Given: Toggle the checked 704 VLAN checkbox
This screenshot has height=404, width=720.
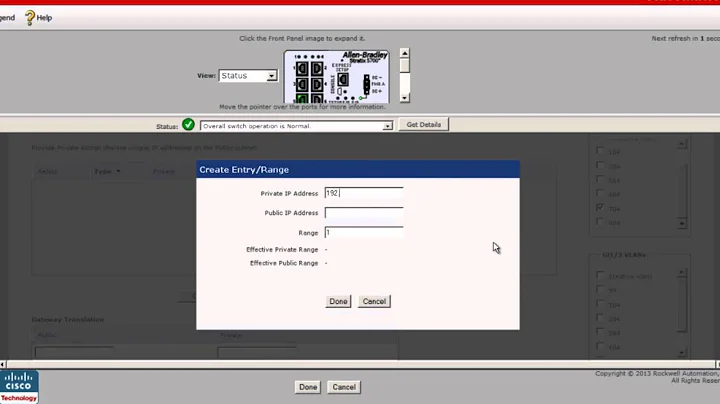Looking at the screenshot, I should click(600, 208).
